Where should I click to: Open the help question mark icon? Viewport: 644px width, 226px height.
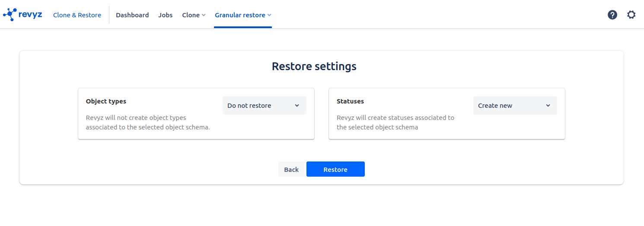coord(612,15)
